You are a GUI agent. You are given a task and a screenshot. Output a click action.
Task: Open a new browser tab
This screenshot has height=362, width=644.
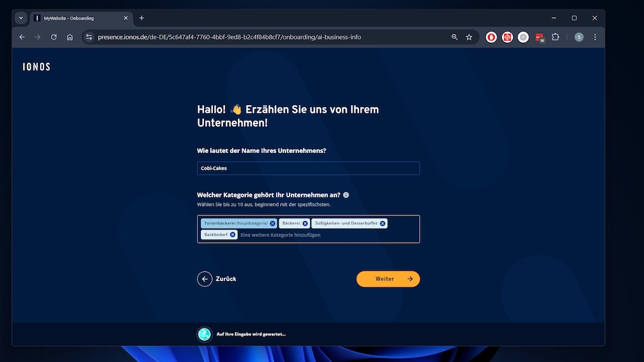[142, 18]
